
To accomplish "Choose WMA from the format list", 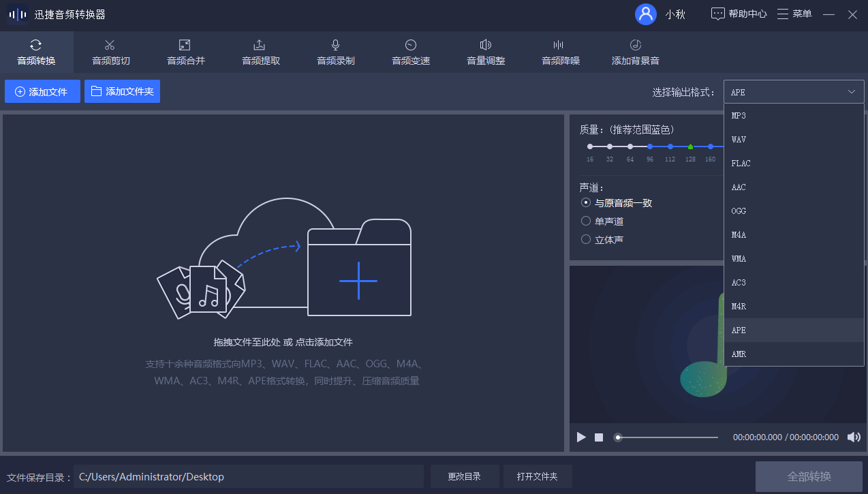I will (794, 259).
